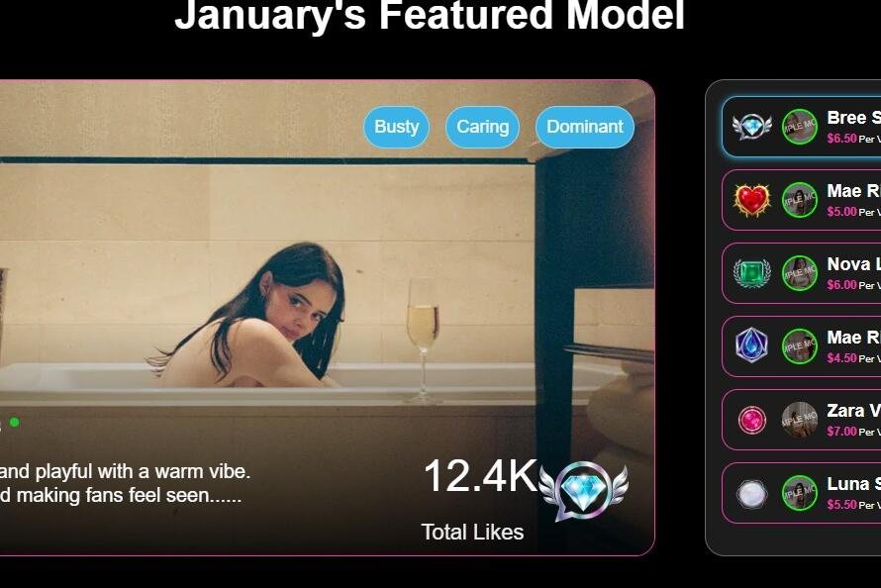Select the Caring tag
The width and height of the screenshot is (881, 588).
pos(483,127)
